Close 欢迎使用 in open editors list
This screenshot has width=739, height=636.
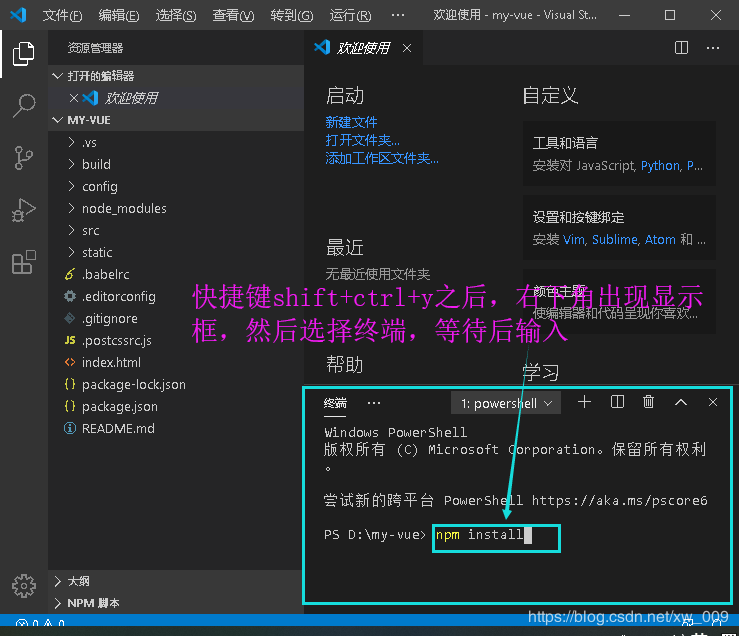pyautogui.click(x=74, y=98)
